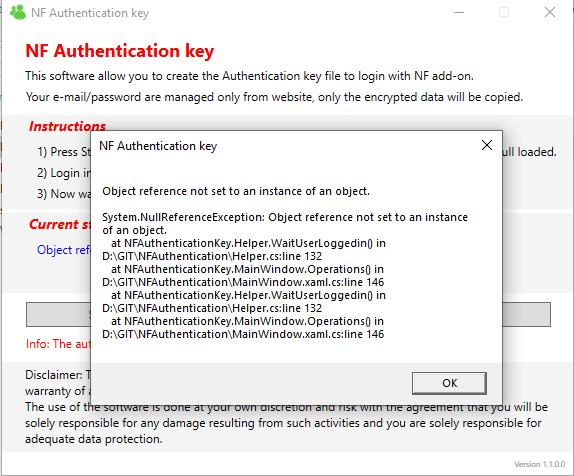
Task: Close the main NF Authentication key window
Action: pyautogui.click(x=550, y=12)
